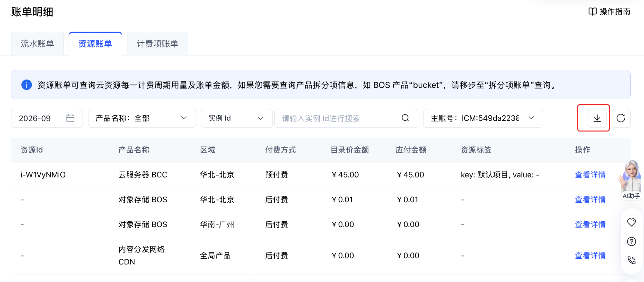
Task: Click the search magnifier icon
Action: (405, 118)
